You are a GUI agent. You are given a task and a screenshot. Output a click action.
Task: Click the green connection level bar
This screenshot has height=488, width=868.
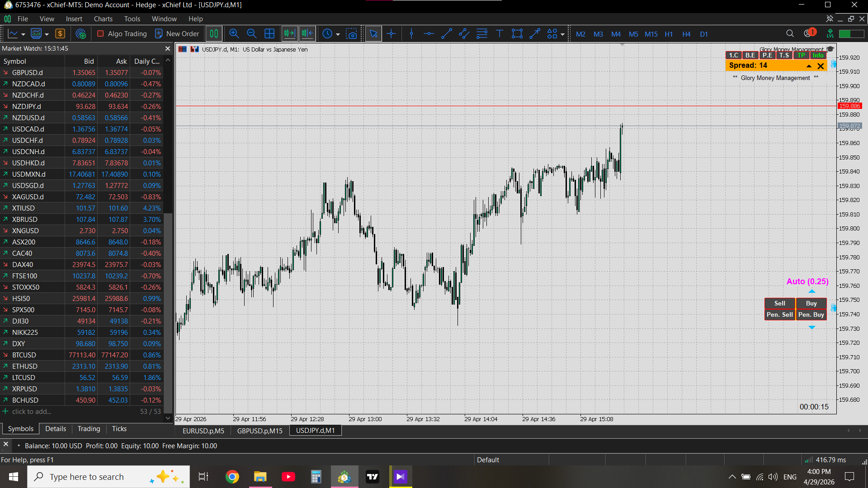851,34
